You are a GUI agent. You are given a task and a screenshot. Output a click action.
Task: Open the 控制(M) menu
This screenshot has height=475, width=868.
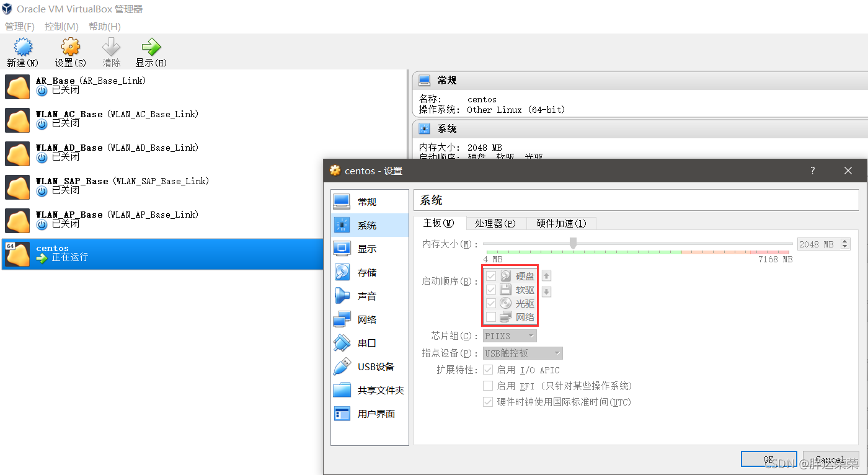61,27
